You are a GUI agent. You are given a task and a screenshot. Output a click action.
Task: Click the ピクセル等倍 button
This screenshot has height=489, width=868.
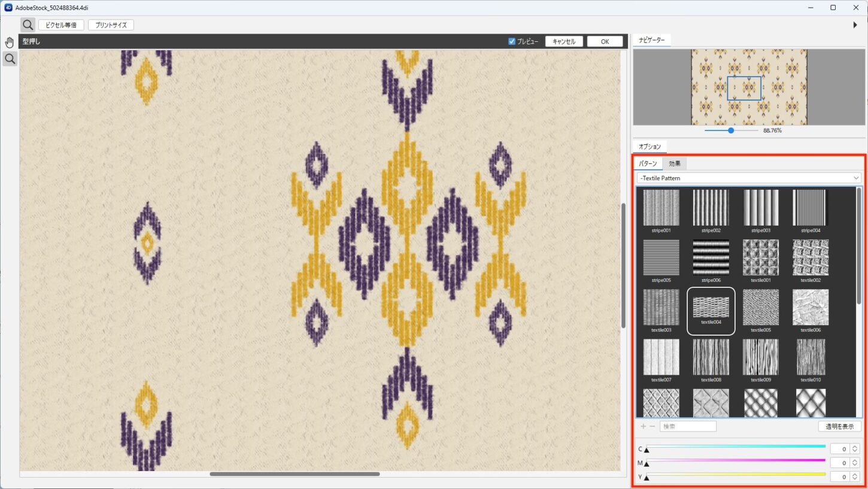click(61, 25)
